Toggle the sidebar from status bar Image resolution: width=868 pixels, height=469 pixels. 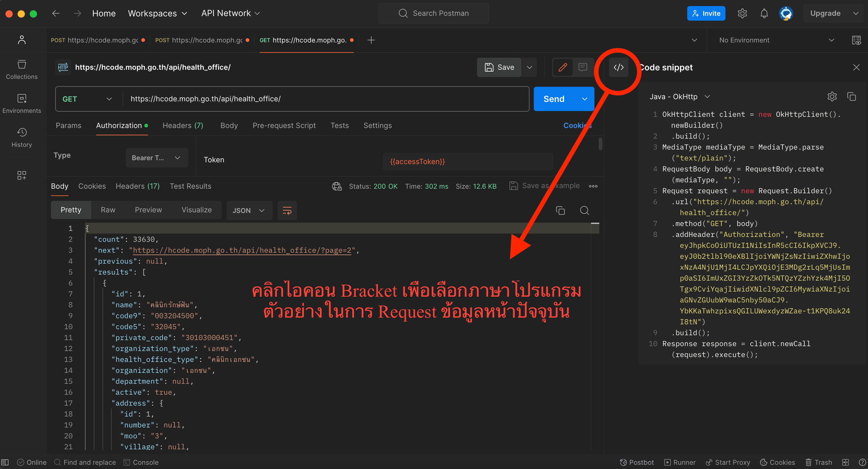point(5,462)
